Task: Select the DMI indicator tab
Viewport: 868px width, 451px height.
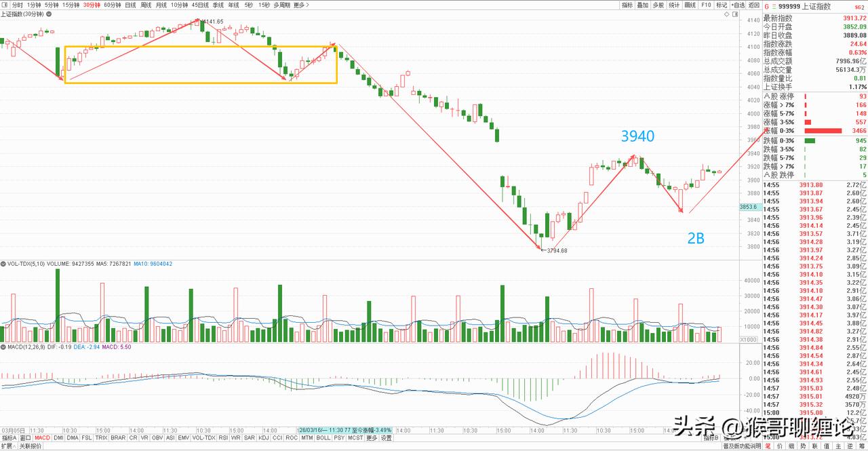Action: pos(59,438)
